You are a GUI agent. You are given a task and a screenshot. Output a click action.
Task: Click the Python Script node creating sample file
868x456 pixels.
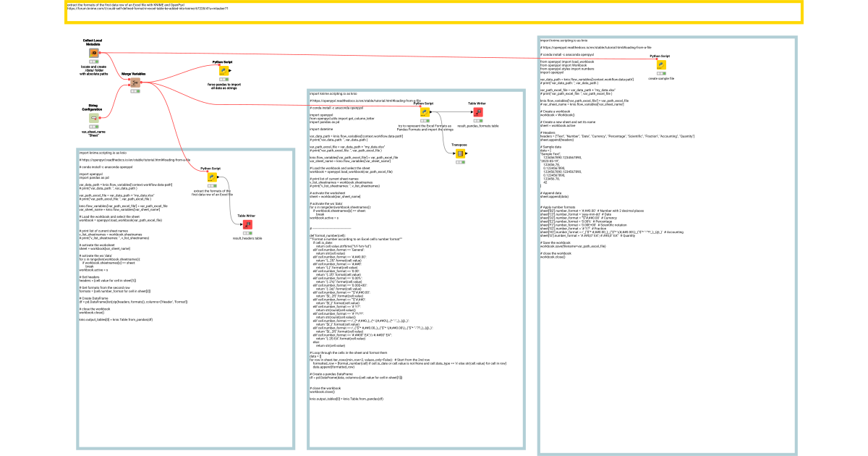tap(661, 64)
